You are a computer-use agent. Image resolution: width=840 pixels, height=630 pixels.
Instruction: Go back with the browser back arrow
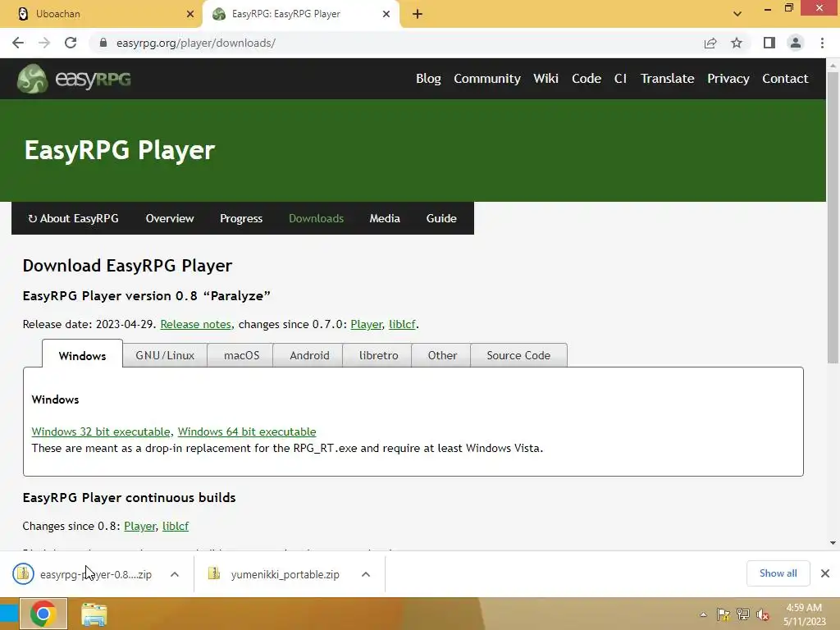pos(18,43)
